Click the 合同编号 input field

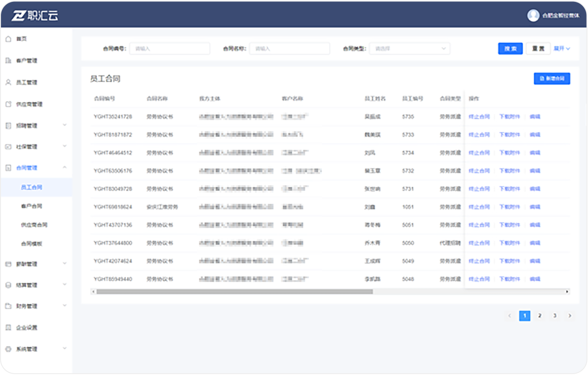[x=169, y=48]
